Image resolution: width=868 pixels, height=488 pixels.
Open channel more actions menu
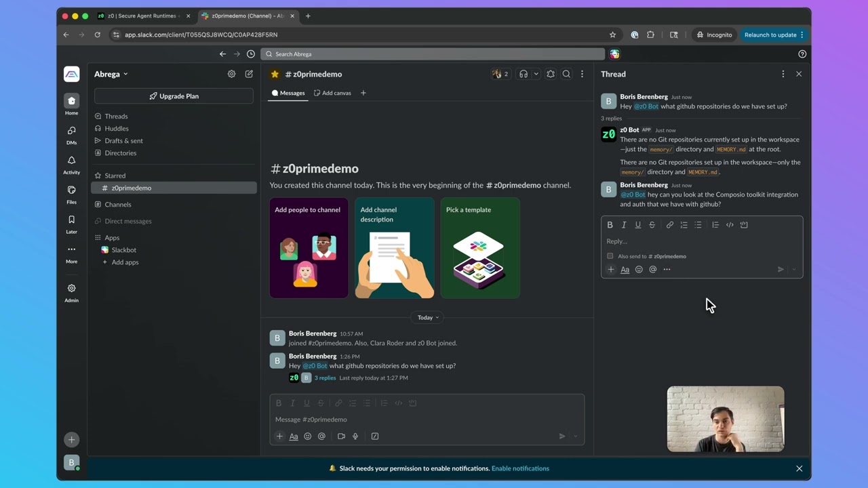582,74
